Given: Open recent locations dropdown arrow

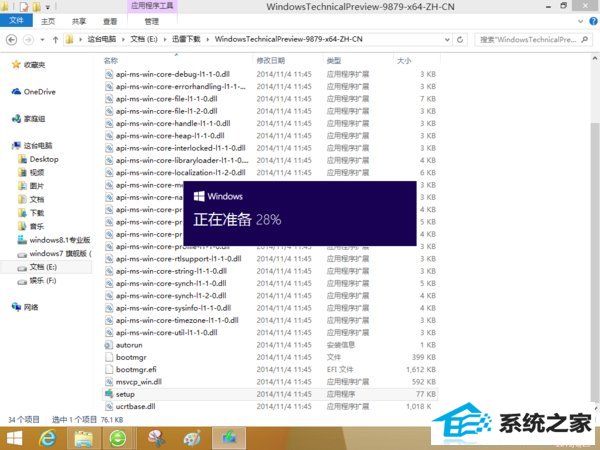Looking at the screenshot, I should [42, 39].
